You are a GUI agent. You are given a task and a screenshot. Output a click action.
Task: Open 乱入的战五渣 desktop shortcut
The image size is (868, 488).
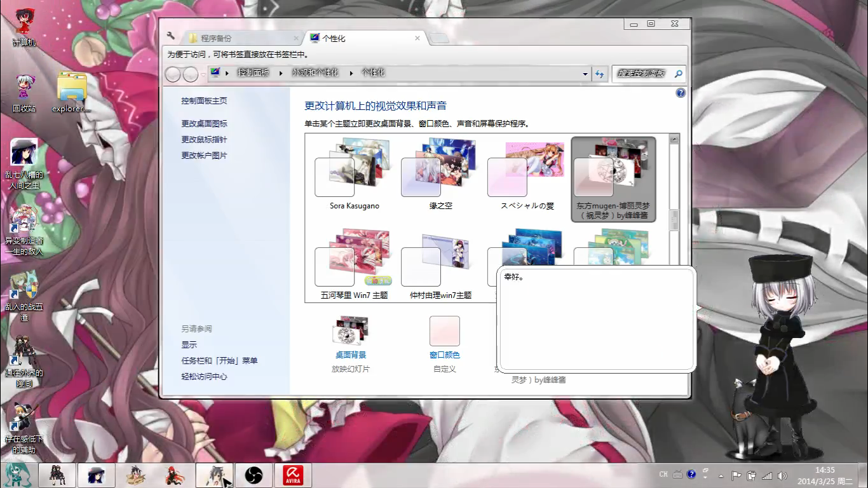[x=24, y=295]
